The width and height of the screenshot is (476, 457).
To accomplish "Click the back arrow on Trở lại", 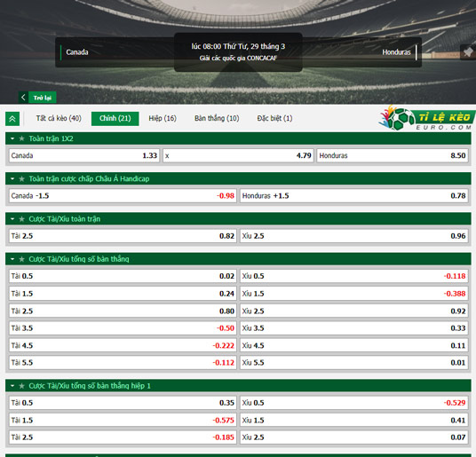I will [x=23, y=98].
